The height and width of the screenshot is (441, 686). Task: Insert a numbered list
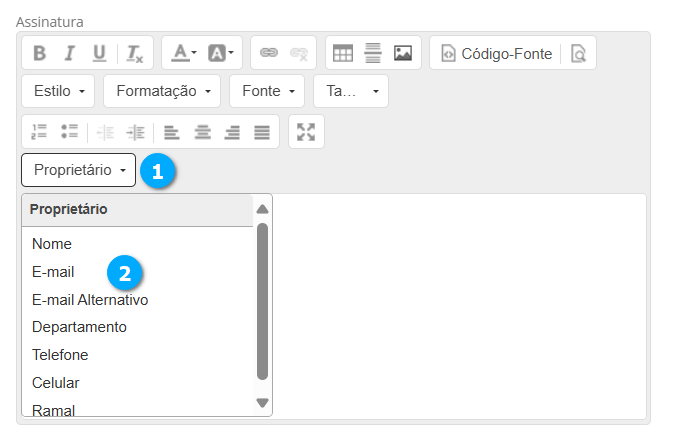point(40,132)
